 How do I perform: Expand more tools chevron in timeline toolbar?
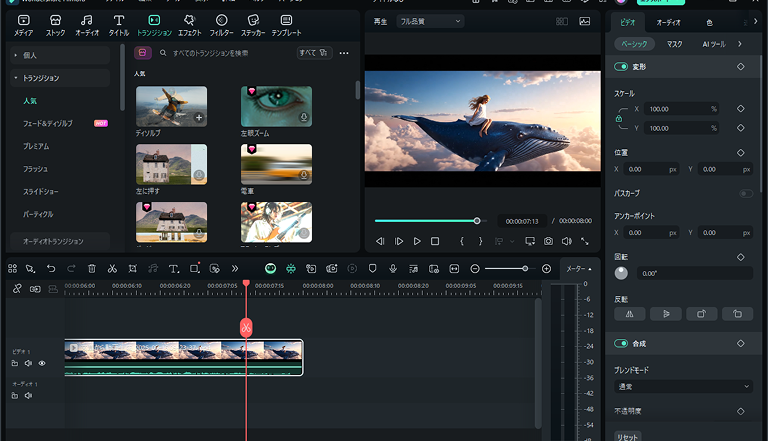coord(235,269)
